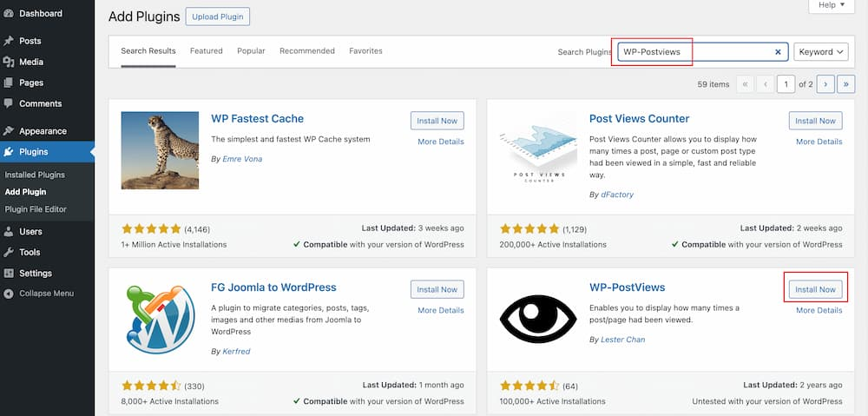Screen dimensions: 868x416
Task: Open author dFactory link
Action: pos(617,195)
